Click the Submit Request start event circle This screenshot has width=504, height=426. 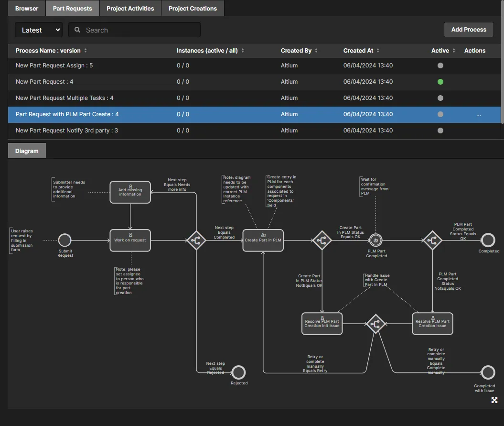[x=64, y=240]
